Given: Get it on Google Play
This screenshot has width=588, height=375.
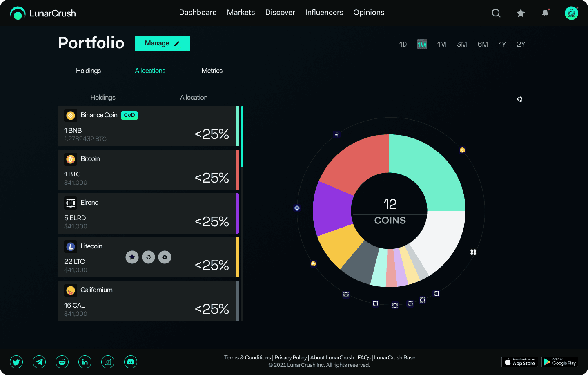Looking at the screenshot, I should (x=560, y=362).
